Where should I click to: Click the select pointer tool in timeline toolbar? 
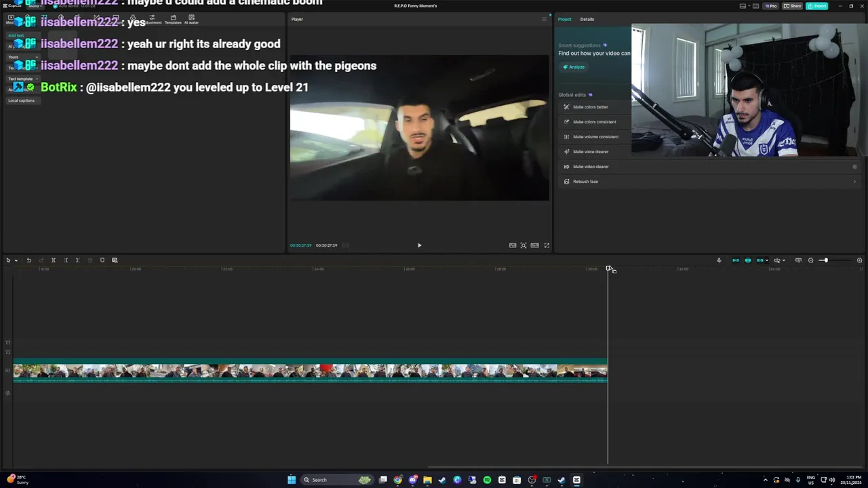click(8, 260)
